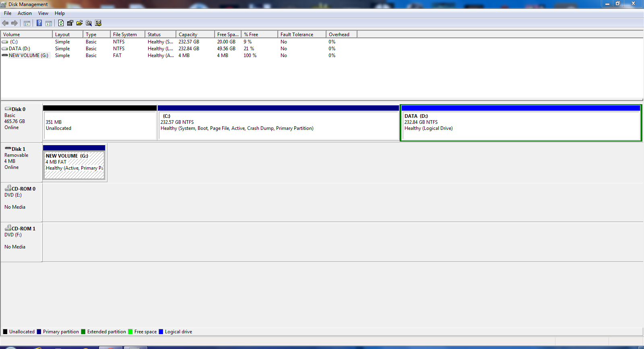Open the File menu

coord(8,13)
